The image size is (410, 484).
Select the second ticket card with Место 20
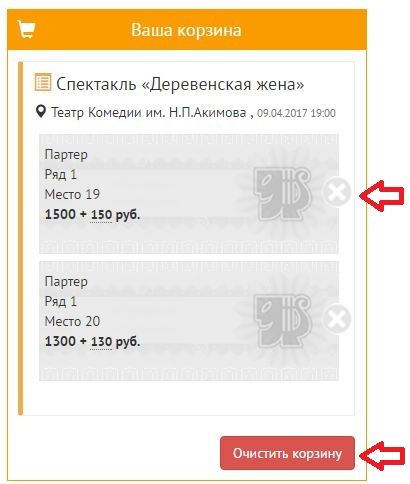189,321
